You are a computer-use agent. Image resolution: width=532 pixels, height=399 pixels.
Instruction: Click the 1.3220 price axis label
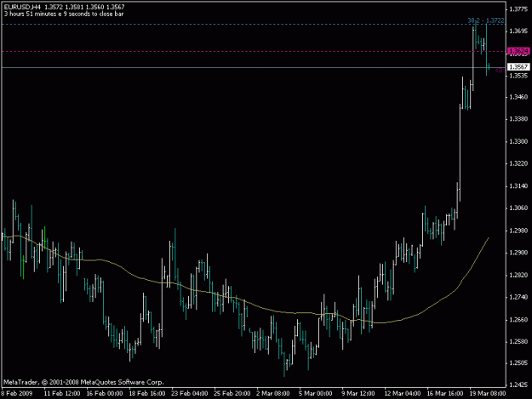[x=518, y=163]
